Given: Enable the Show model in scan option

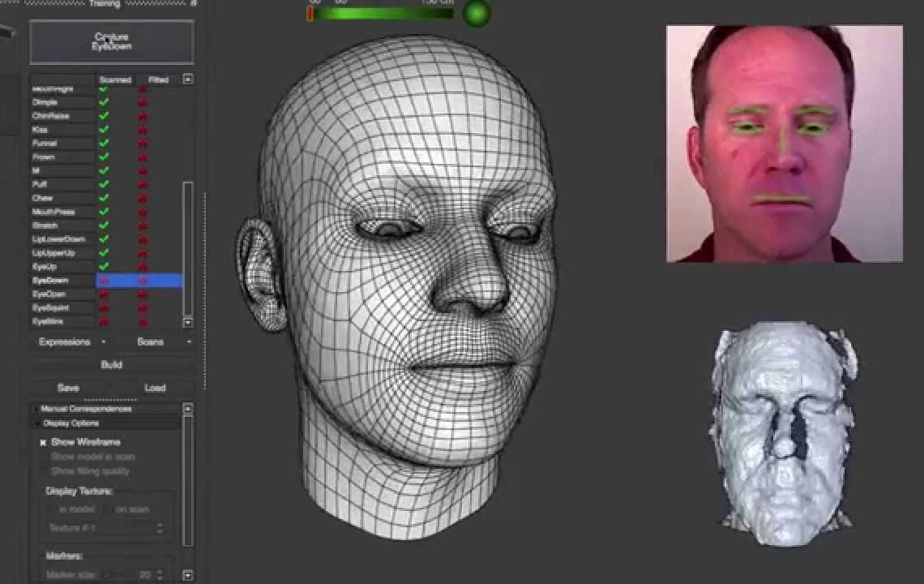Looking at the screenshot, I should pyautogui.click(x=47, y=457).
